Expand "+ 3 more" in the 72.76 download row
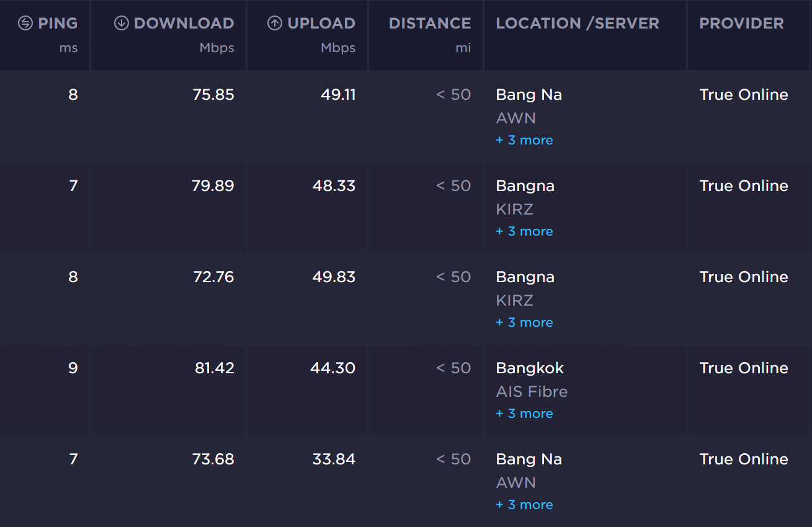 tap(524, 322)
